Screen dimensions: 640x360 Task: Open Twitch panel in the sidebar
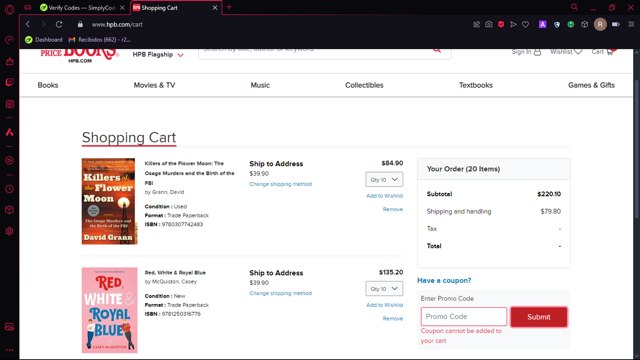(x=9, y=82)
